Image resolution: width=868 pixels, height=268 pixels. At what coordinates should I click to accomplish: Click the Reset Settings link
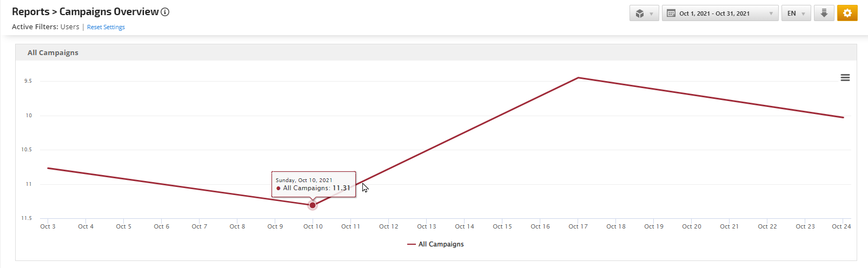point(106,27)
